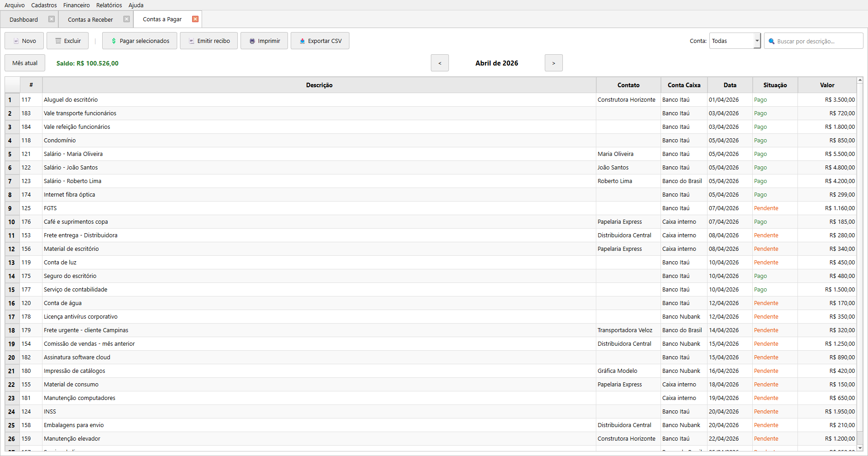Close the Contas a Receber tab

pos(127,19)
